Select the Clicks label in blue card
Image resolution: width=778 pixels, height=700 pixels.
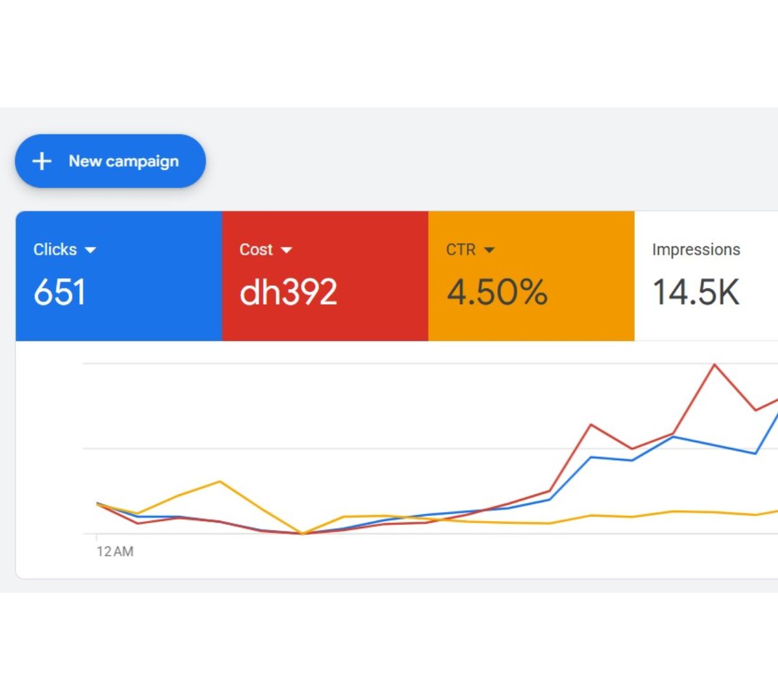click(55, 250)
